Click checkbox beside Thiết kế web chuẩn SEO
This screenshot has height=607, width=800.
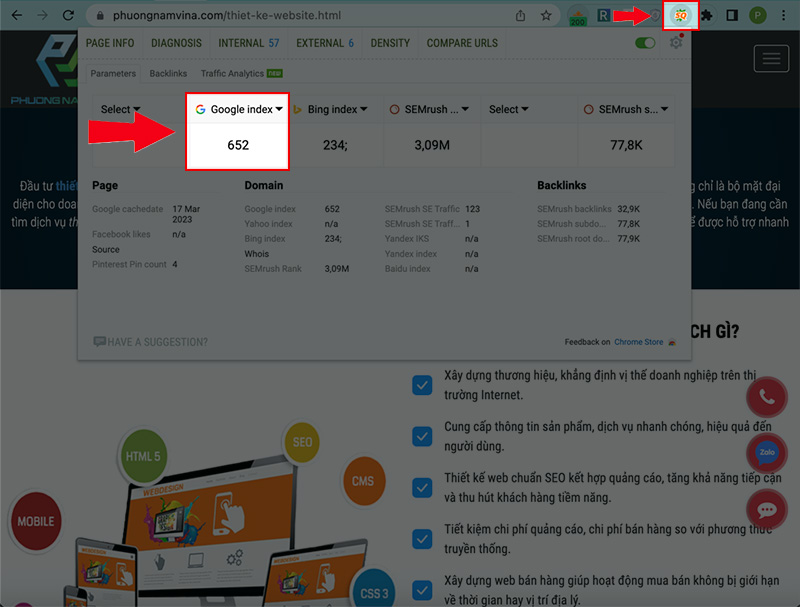[x=422, y=488]
